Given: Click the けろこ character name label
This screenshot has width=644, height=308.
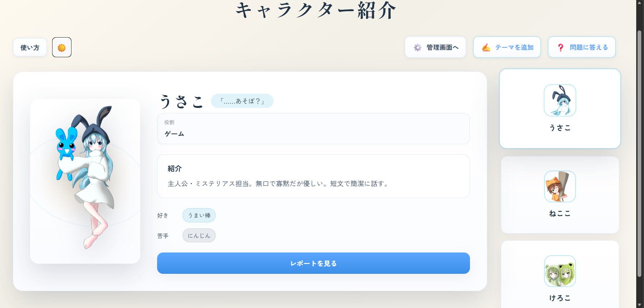Looking at the screenshot, I should [560, 298].
